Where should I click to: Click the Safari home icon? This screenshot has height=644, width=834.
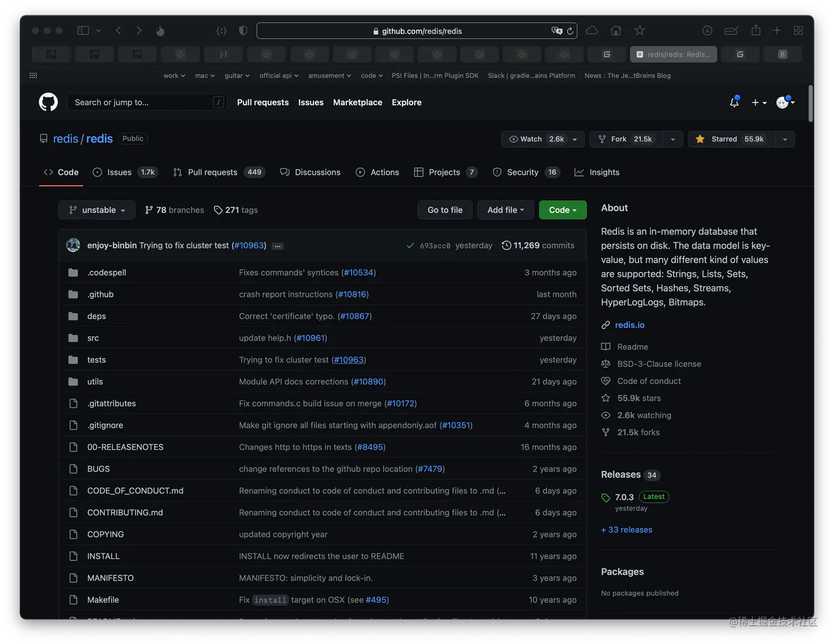(x=616, y=30)
